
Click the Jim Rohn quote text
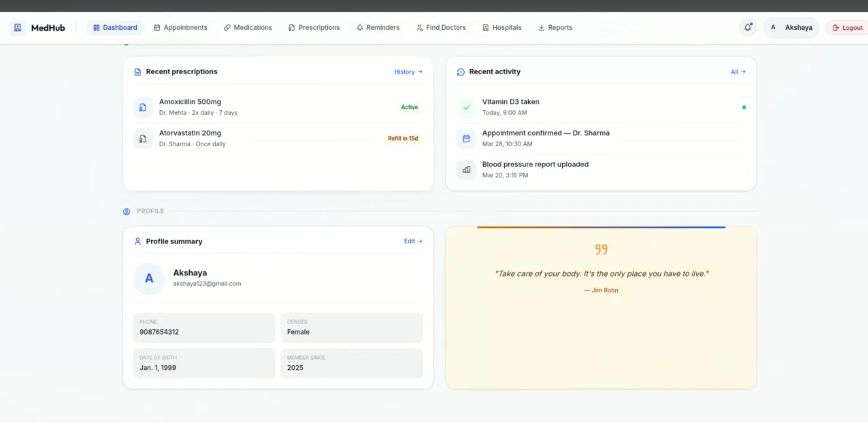[602, 273]
